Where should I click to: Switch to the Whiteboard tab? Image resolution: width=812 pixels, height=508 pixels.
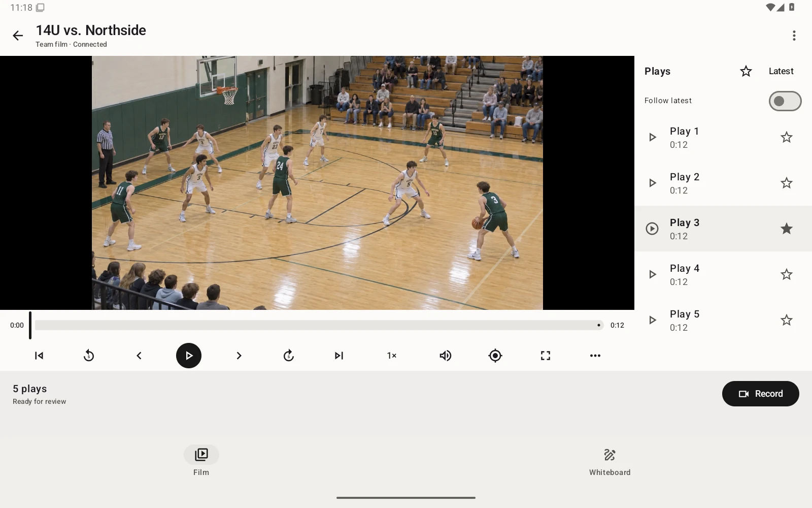(610, 461)
